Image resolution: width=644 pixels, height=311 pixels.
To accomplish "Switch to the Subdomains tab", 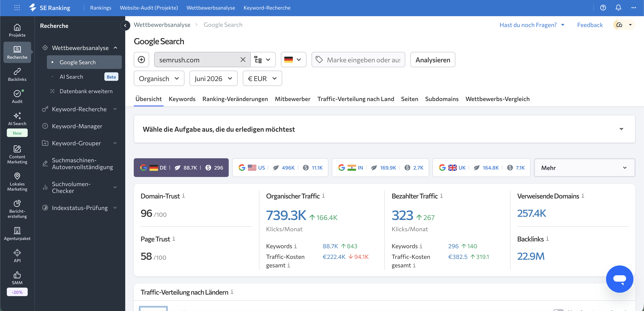I will pos(442,99).
